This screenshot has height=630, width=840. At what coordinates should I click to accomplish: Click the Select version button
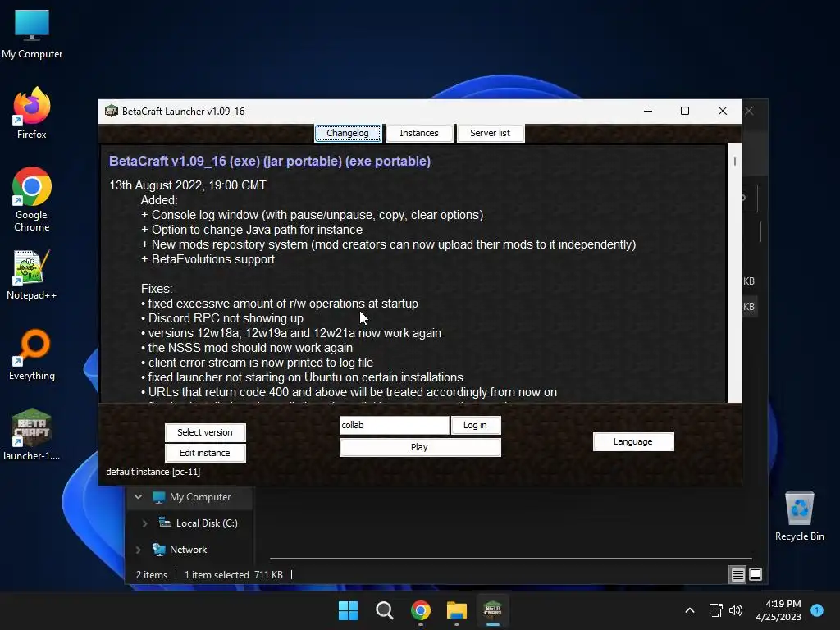[205, 432]
